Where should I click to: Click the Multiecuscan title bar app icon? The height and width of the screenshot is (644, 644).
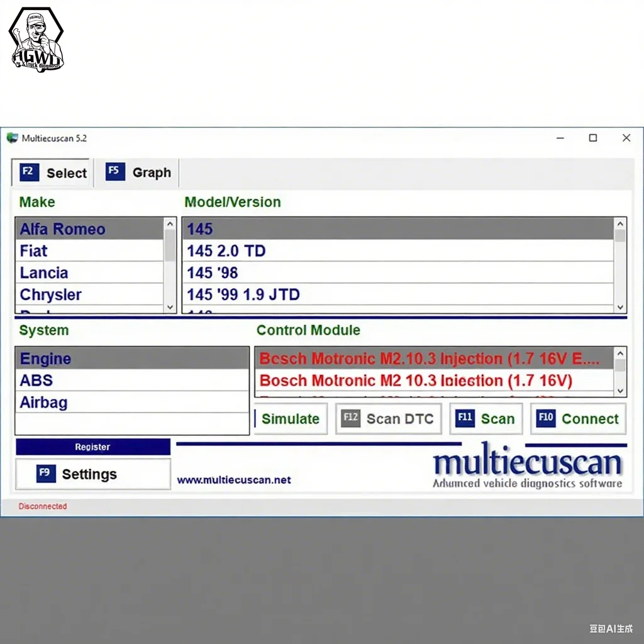13,138
